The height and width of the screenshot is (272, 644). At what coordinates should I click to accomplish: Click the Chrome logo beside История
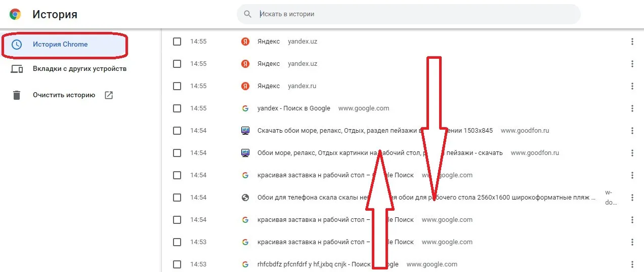15,14
